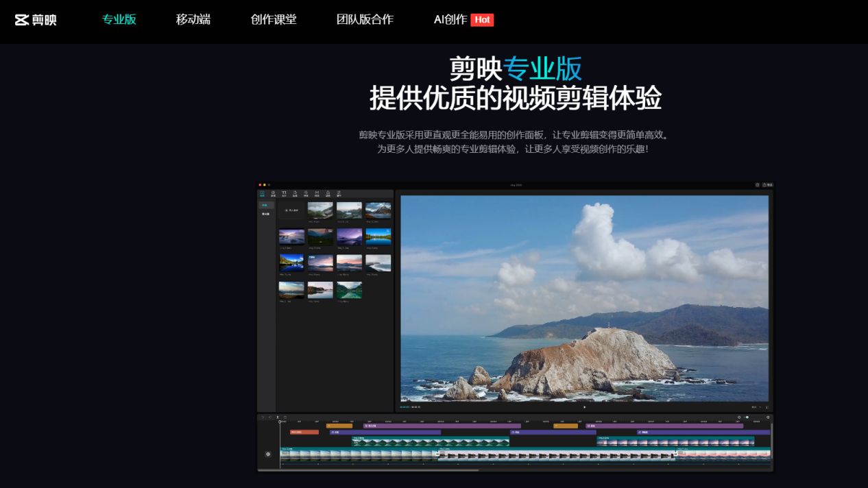868x488 pixels.
Task: Click the red Hot badge
Action: (482, 20)
